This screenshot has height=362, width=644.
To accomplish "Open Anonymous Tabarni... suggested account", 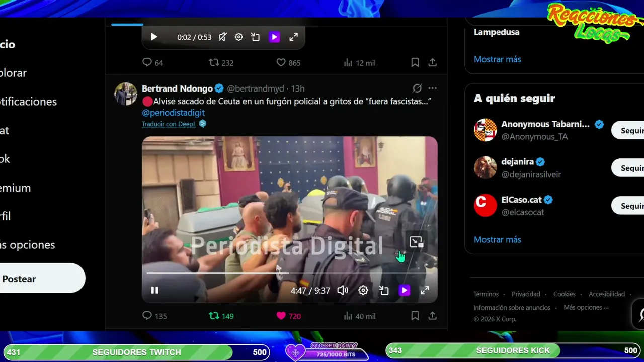I will tap(545, 124).
